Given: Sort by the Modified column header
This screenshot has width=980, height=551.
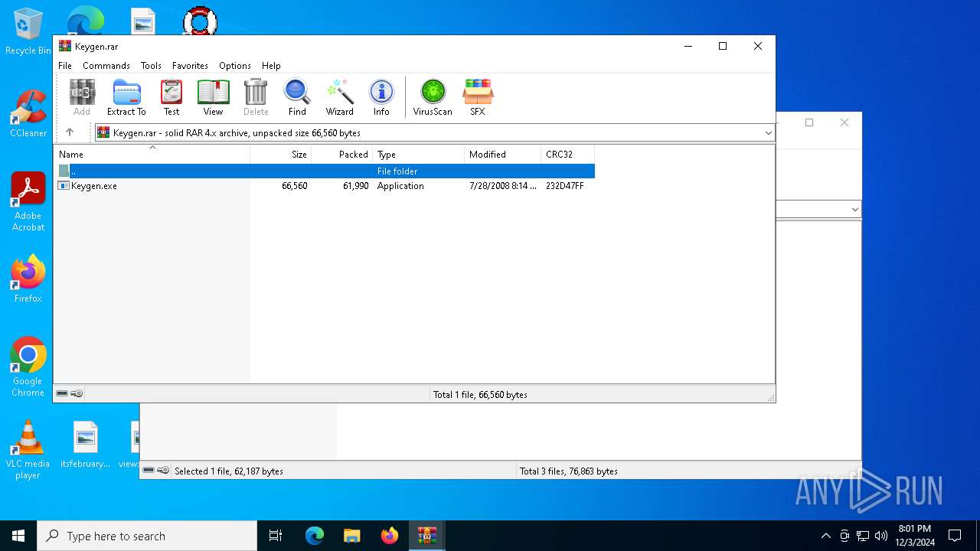Looking at the screenshot, I should click(x=503, y=155).
